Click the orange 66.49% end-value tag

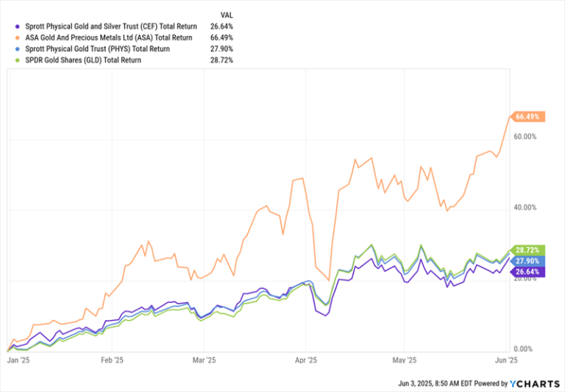tap(529, 117)
